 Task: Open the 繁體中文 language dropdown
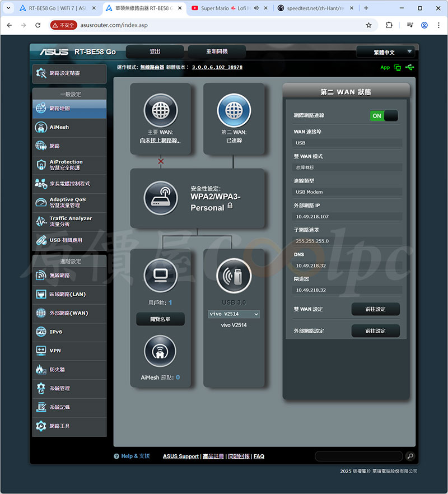click(x=385, y=52)
